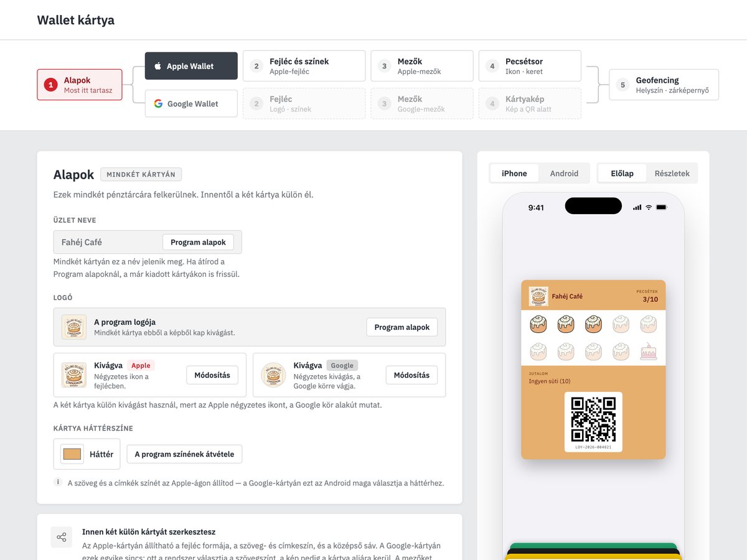Switch preview to Android

pyautogui.click(x=564, y=174)
